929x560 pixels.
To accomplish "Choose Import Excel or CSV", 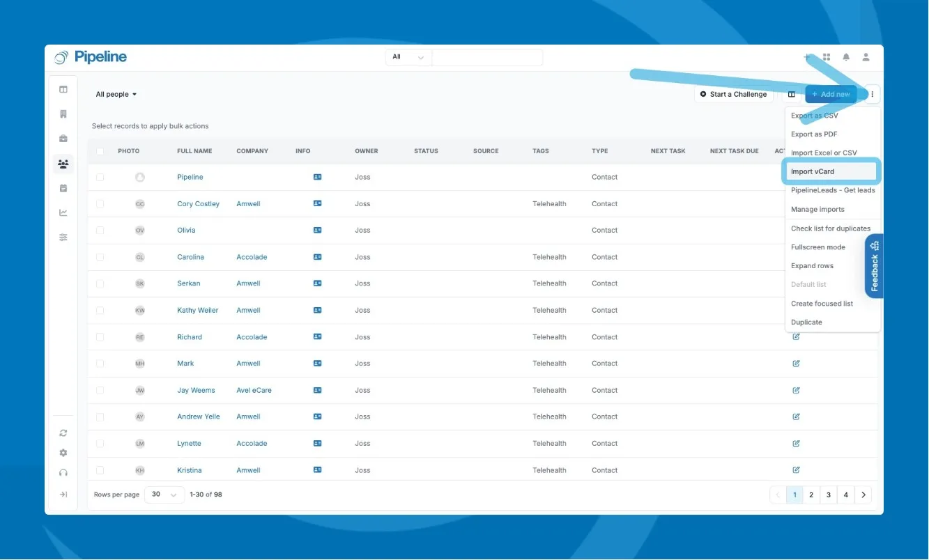I will coord(824,153).
